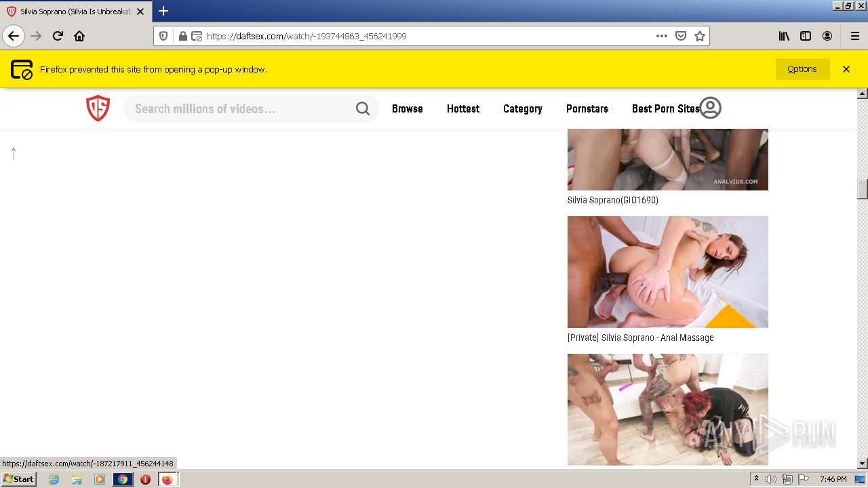
Task: Open the Firefox home page
Action: pyautogui.click(x=79, y=36)
